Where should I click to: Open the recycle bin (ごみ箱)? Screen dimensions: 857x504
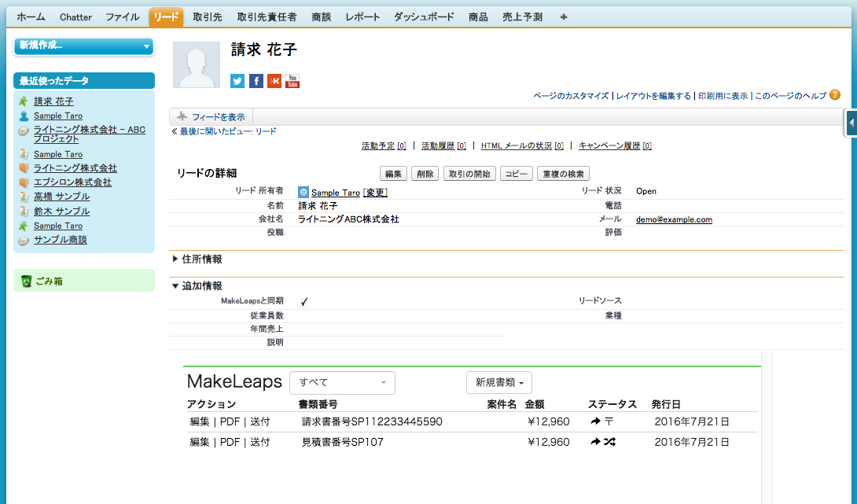[49, 281]
